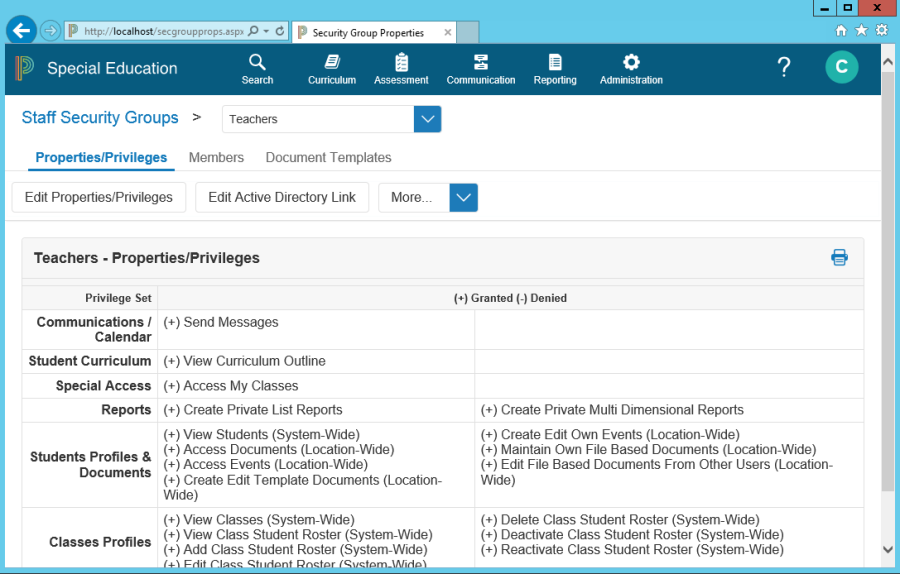Select the Properties/Privileges tab
Viewport: 900px width, 574px height.
click(101, 158)
